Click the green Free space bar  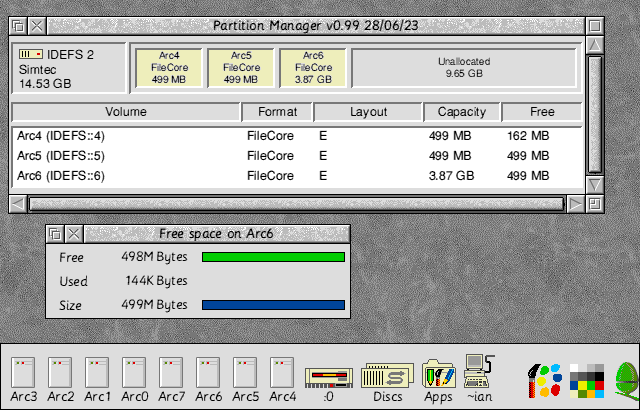[273, 257]
